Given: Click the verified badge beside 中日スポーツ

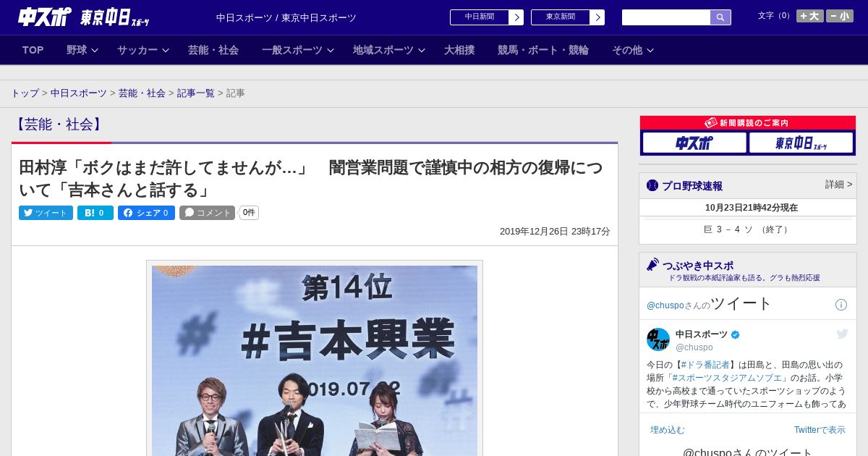Looking at the screenshot, I should coord(736,334).
